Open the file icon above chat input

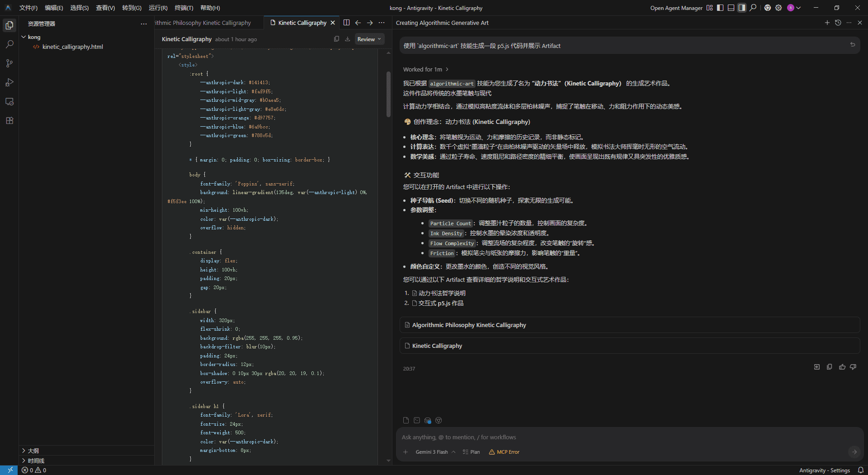(x=406, y=420)
